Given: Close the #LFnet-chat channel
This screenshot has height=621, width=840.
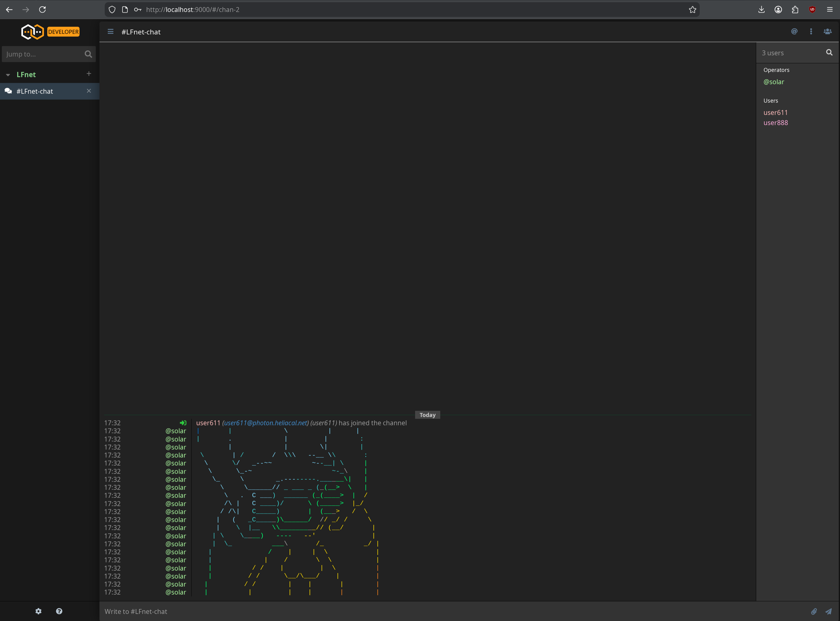Looking at the screenshot, I should 89,91.
